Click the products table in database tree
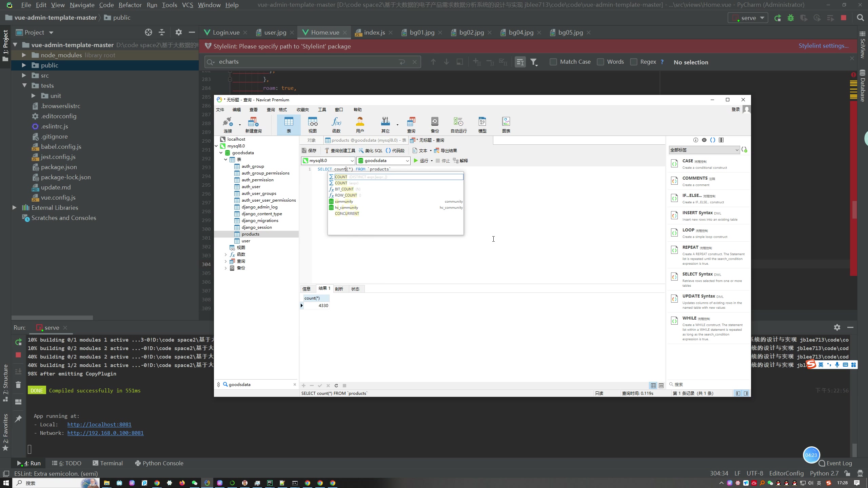Screen dimensions: 868x488 coord(251,233)
